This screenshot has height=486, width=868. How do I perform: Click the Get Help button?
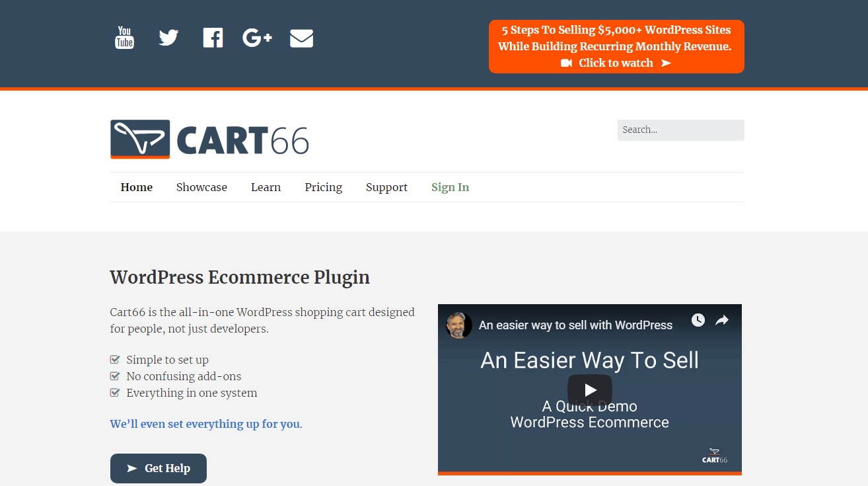pyautogui.click(x=158, y=468)
